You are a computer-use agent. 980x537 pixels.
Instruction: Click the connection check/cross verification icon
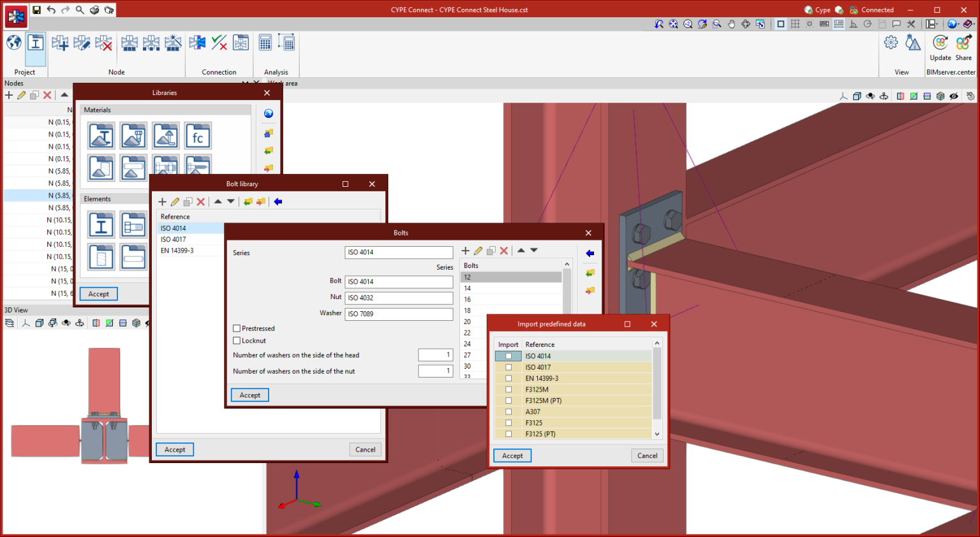click(x=219, y=43)
